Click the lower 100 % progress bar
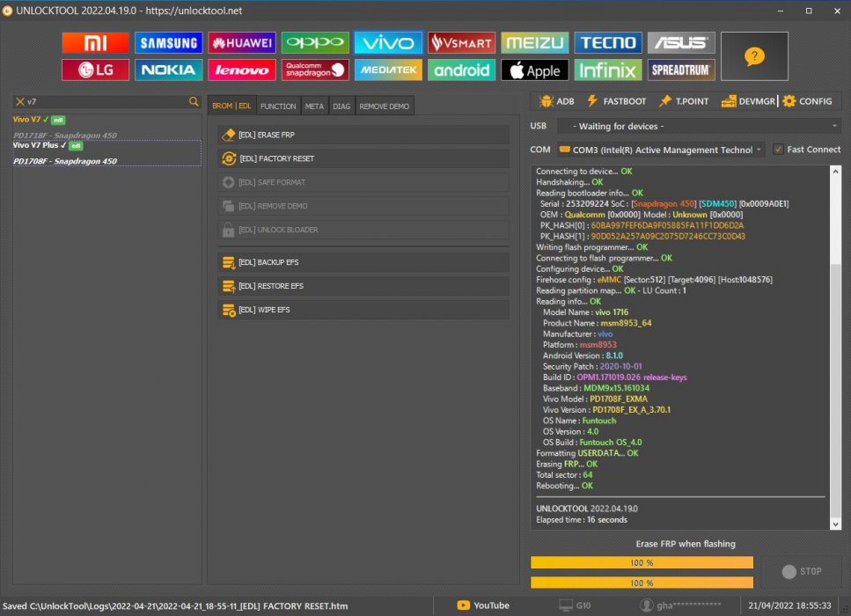 pos(642,583)
